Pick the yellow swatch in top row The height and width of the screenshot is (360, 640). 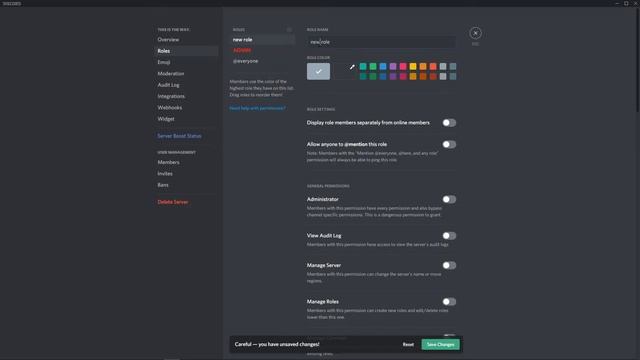point(413,67)
